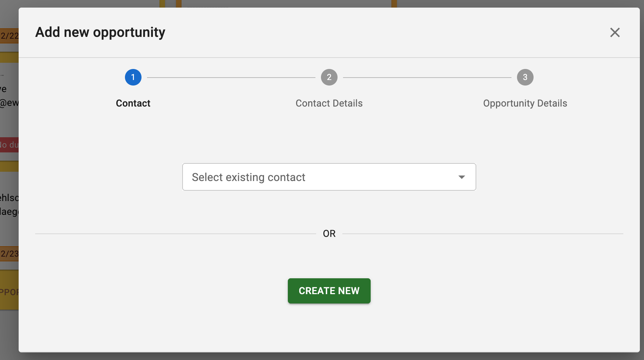Click the orange 2/22 date tag behind the dialog
The height and width of the screenshot is (360, 644).
pyautogui.click(x=9, y=36)
